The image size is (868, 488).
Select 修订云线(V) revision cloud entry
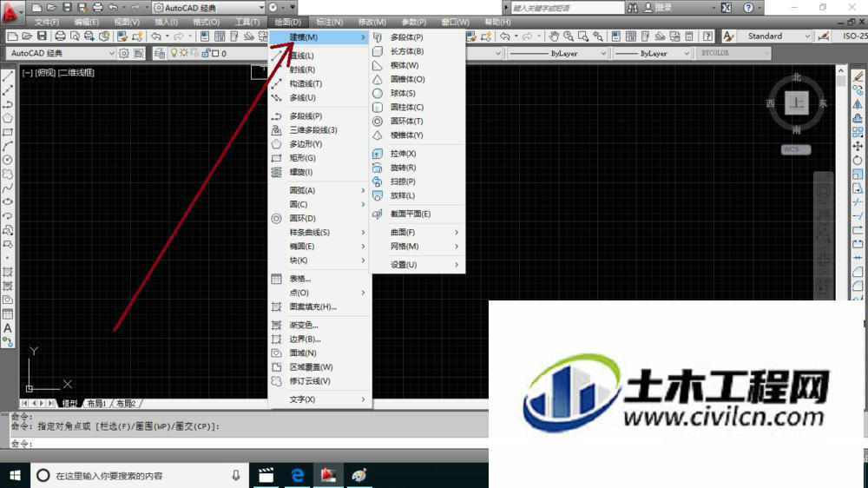(x=319, y=381)
